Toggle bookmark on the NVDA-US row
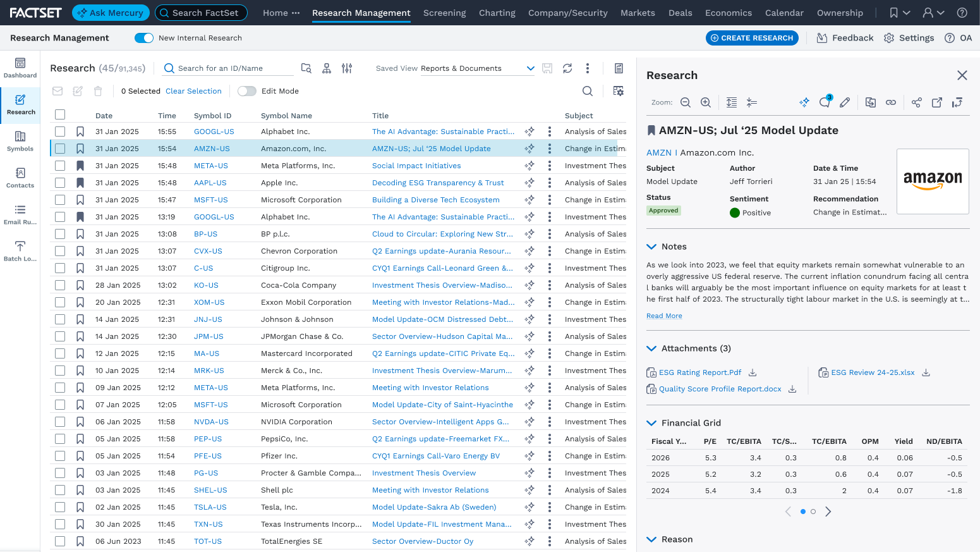 click(80, 422)
